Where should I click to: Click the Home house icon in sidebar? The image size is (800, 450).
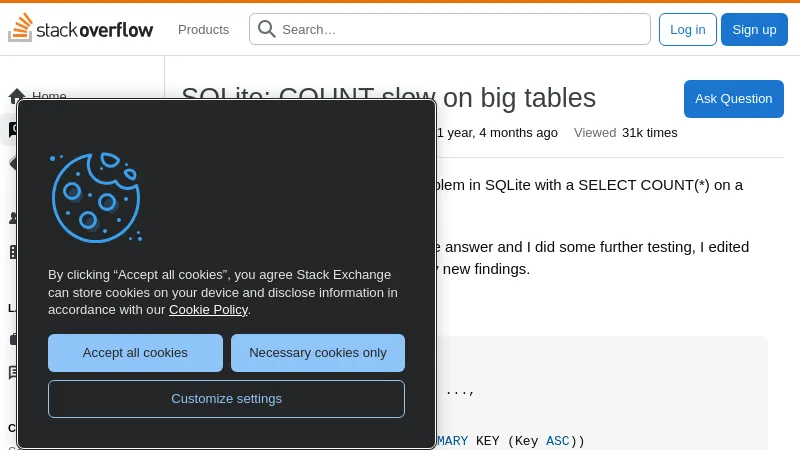pyautogui.click(x=17, y=96)
